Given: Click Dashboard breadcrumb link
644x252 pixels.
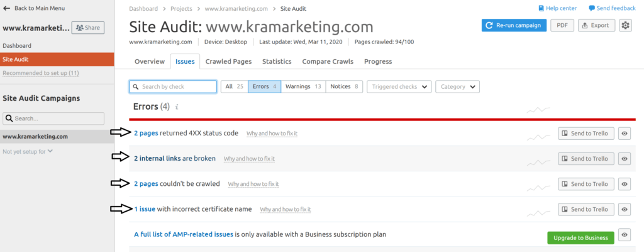Looking at the screenshot, I should 143,8.
